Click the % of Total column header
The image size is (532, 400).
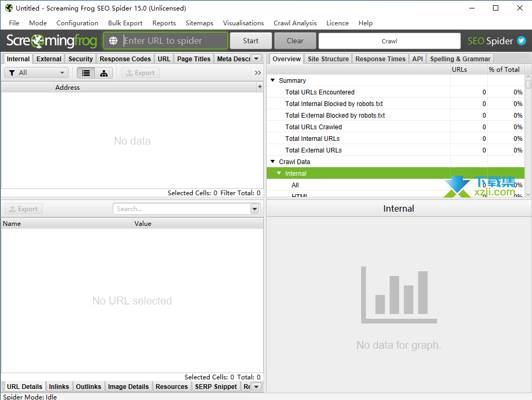506,69
